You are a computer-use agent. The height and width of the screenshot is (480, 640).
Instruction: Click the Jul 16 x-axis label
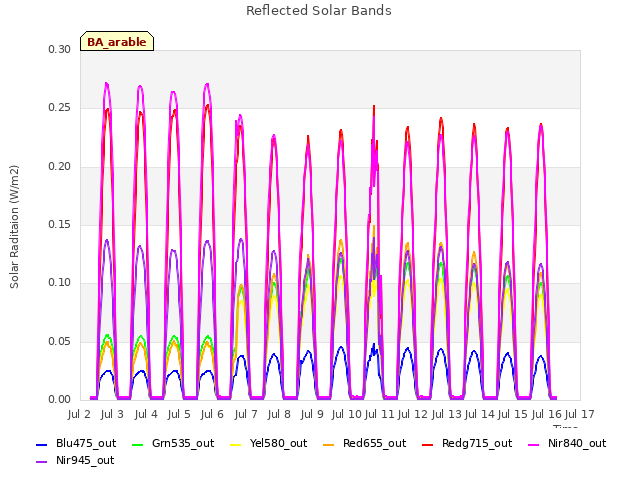(547, 415)
